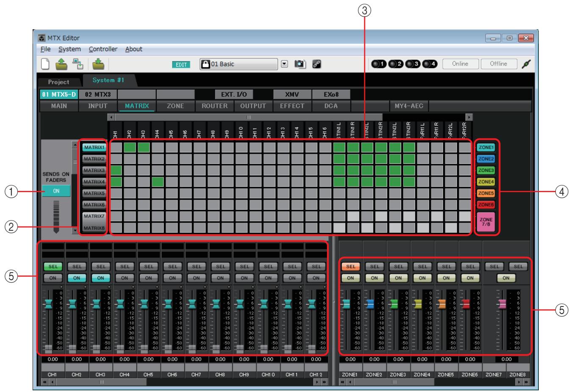Select the MATRIX1 row button
The image size is (571, 392).
click(94, 147)
